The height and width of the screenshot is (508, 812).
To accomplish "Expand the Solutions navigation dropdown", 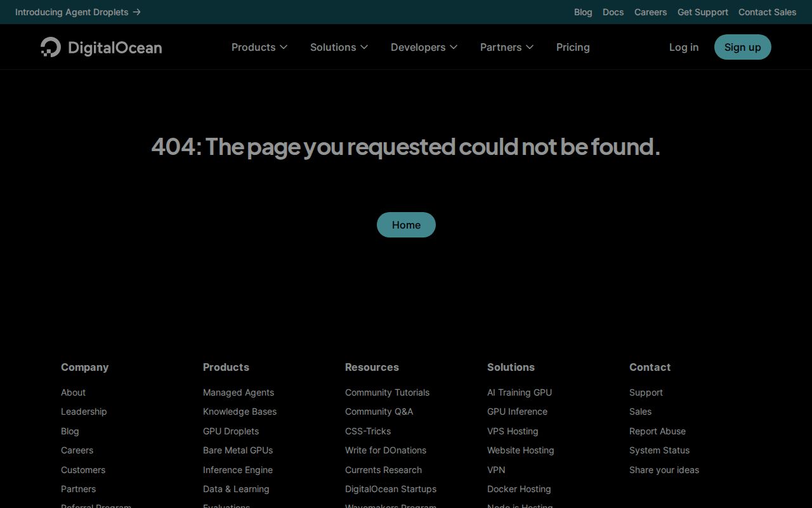I will click(x=339, y=47).
